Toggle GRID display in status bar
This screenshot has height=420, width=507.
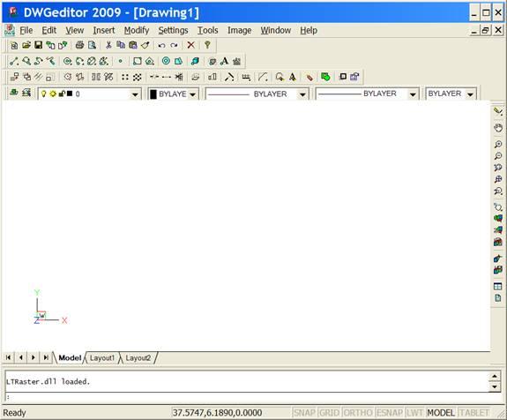[329, 413]
